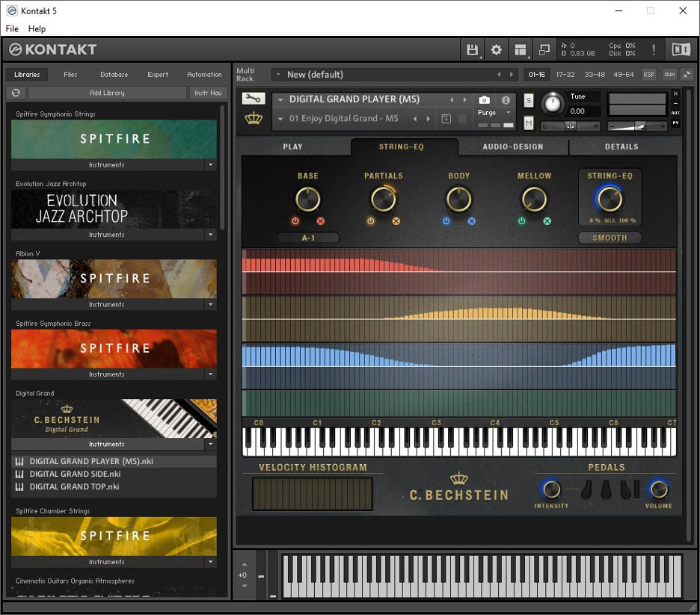Expand Albion V Instruments dropdown arrow
Viewport: 700px width, 615px height.
[211, 304]
